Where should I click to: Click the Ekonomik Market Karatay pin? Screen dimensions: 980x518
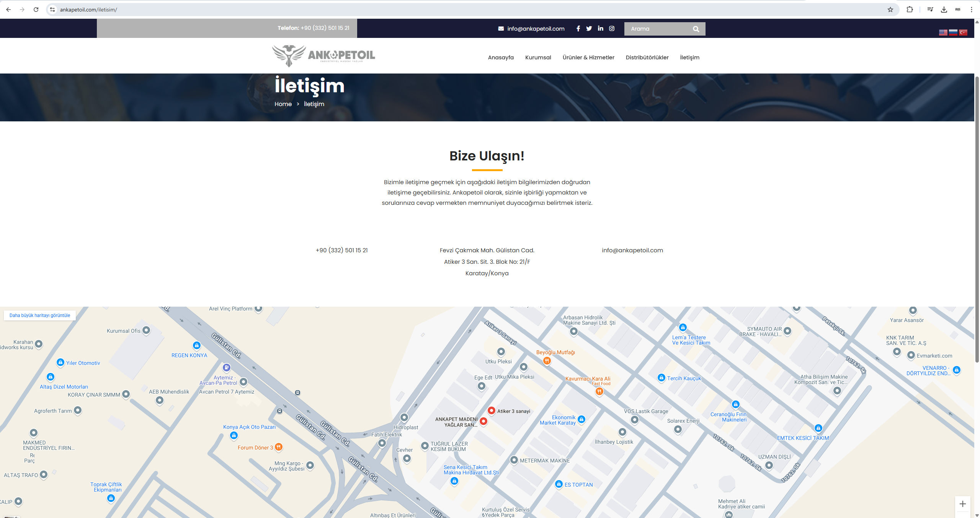tap(581, 419)
